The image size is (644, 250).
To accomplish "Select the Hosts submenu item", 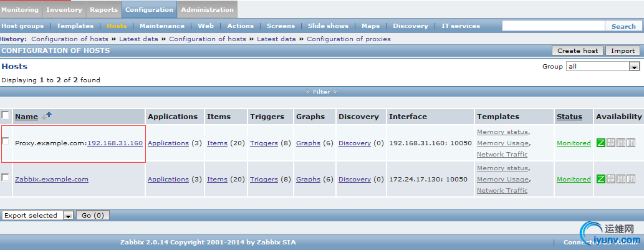I will pyautogui.click(x=117, y=26).
